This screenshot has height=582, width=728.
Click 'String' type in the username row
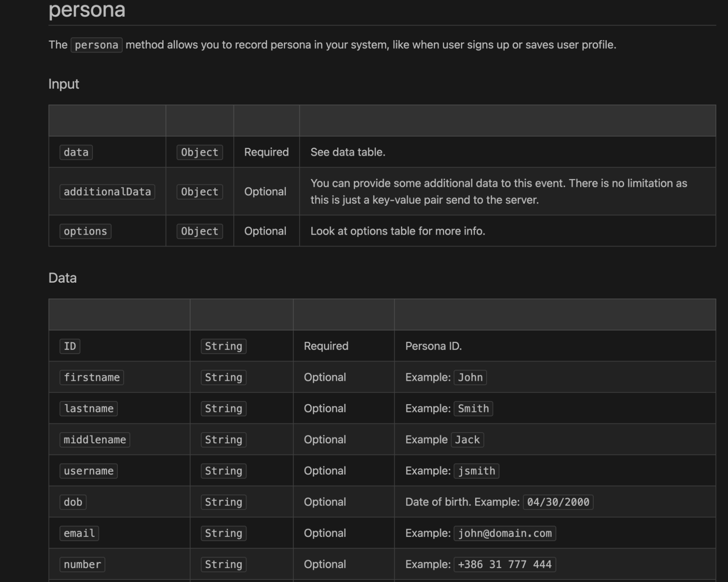point(224,471)
